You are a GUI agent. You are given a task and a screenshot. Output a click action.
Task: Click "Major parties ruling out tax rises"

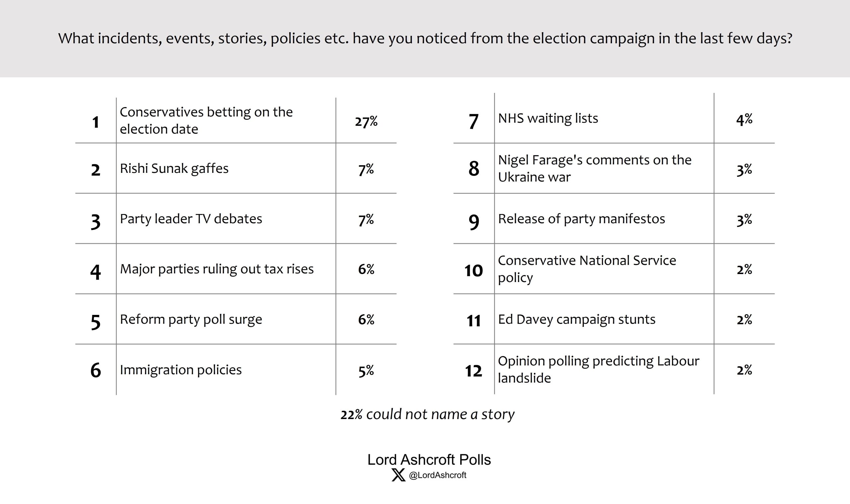tap(216, 269)
